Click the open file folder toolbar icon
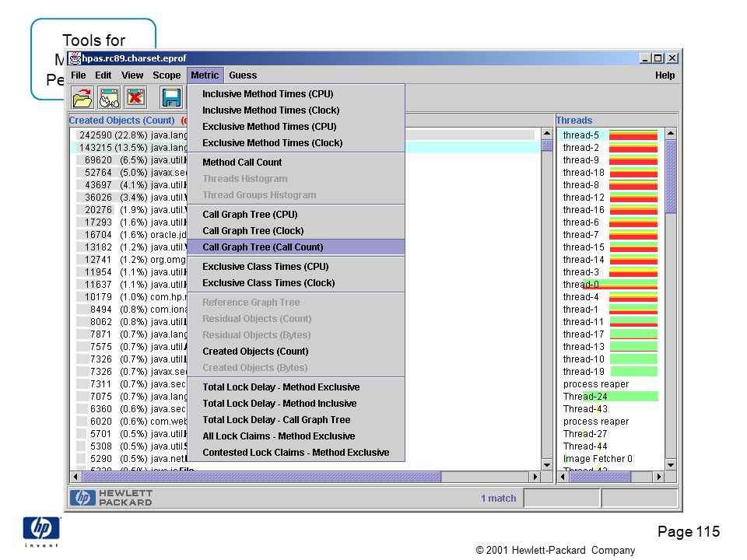This screenshot has height=560, width=747. (82, 98)
